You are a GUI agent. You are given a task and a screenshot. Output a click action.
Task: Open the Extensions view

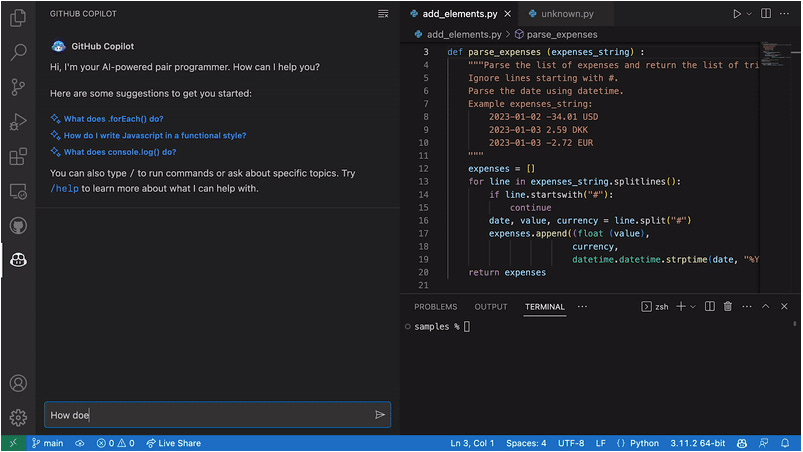[18, 157]
